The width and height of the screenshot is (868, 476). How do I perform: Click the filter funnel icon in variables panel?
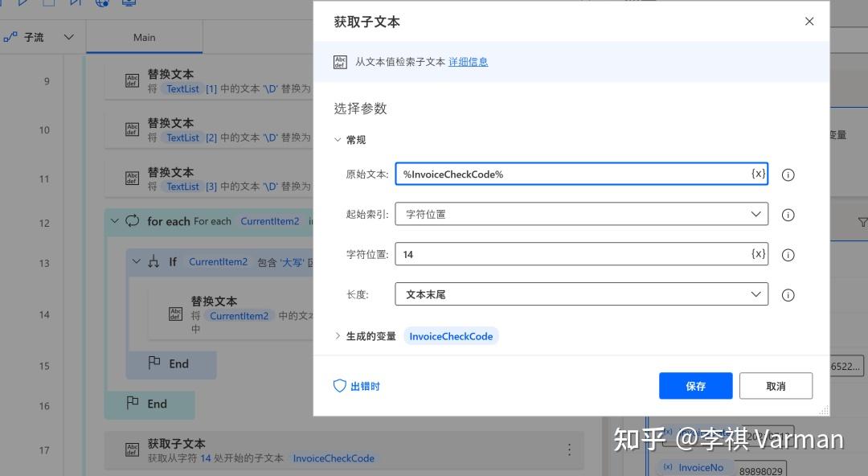click(862, 223)
